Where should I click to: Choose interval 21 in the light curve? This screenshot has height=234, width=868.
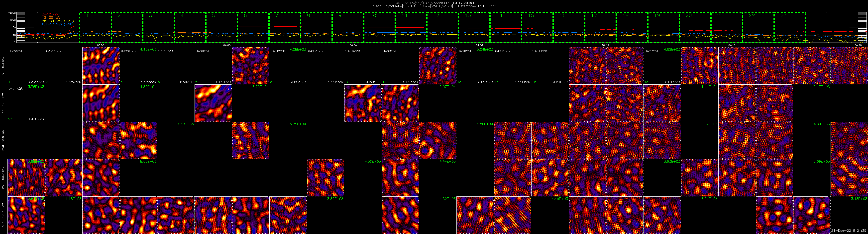coord(727,28)
